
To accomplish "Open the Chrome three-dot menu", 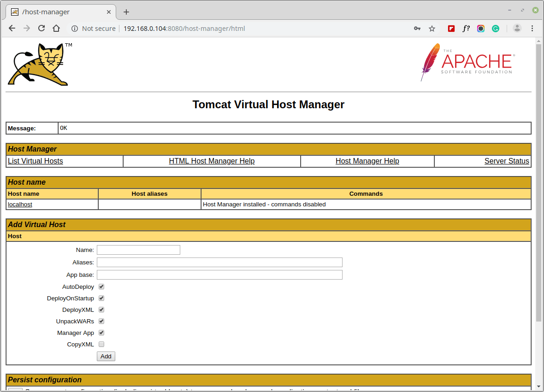I will [532, 29].
